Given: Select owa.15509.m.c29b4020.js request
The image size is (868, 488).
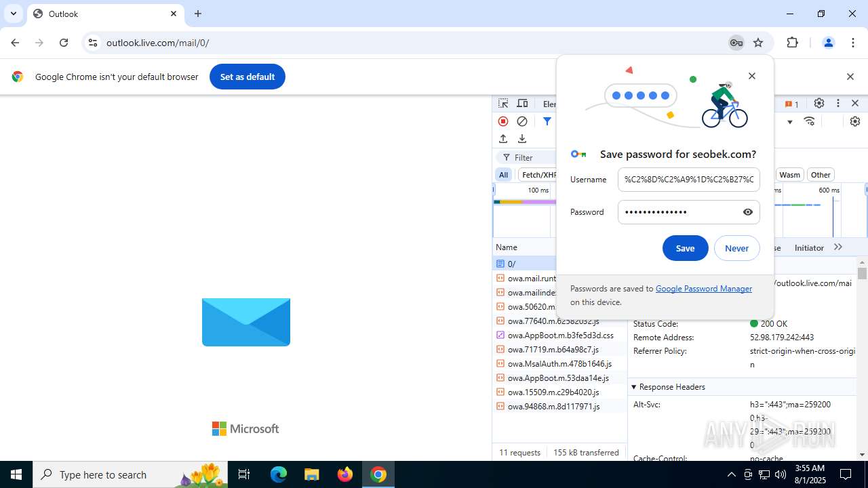Looking at the screenshot, I should pyautogui.click(x=559, y=392).
